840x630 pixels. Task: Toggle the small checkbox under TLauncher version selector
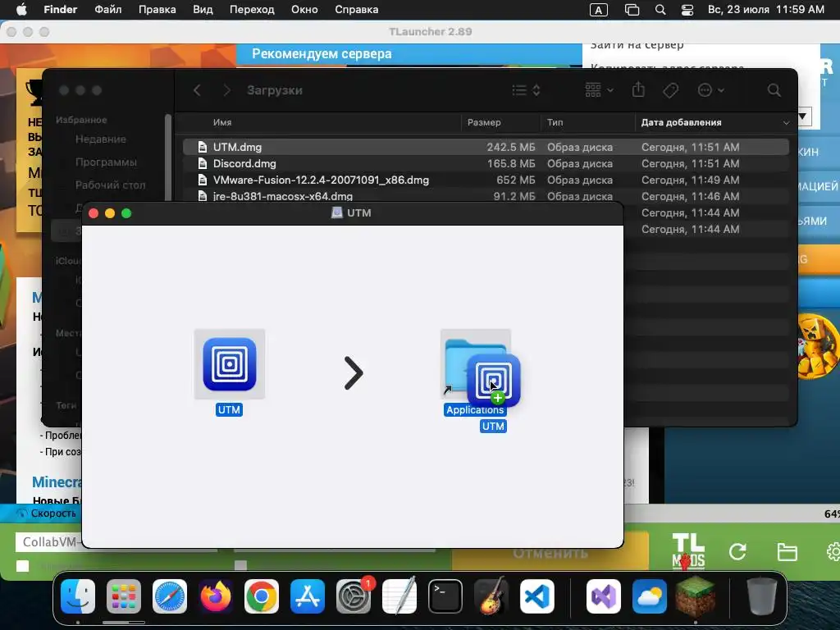240,565
